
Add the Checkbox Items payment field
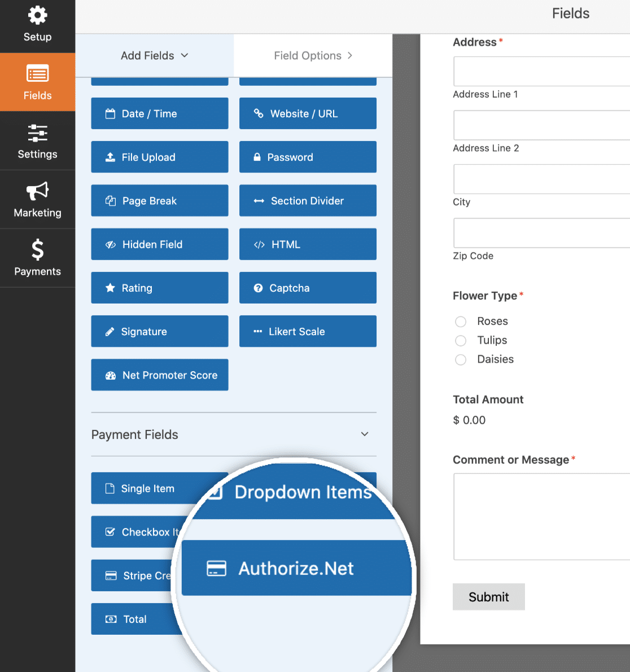tap(137, 532)
